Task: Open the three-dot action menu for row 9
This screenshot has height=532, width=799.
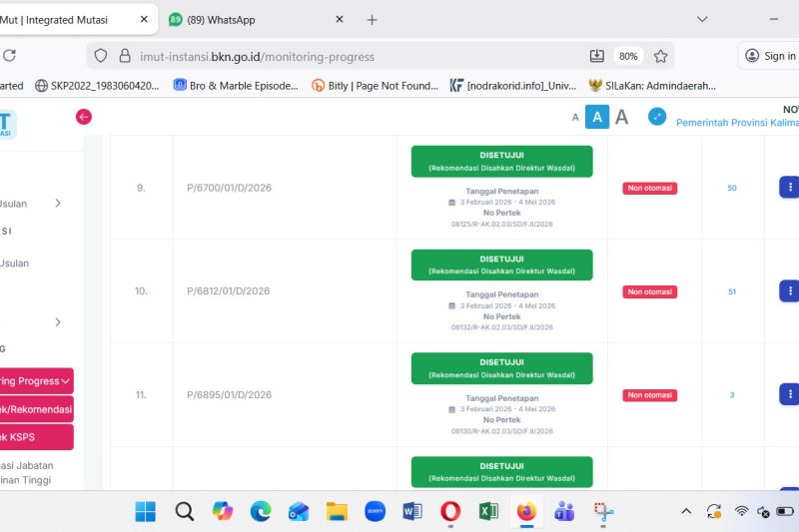Action: tap(790, 188)
